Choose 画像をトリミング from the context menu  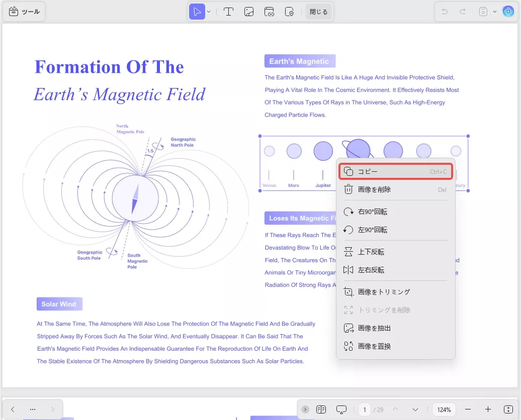pyautogui.click(x=395, y=292)
